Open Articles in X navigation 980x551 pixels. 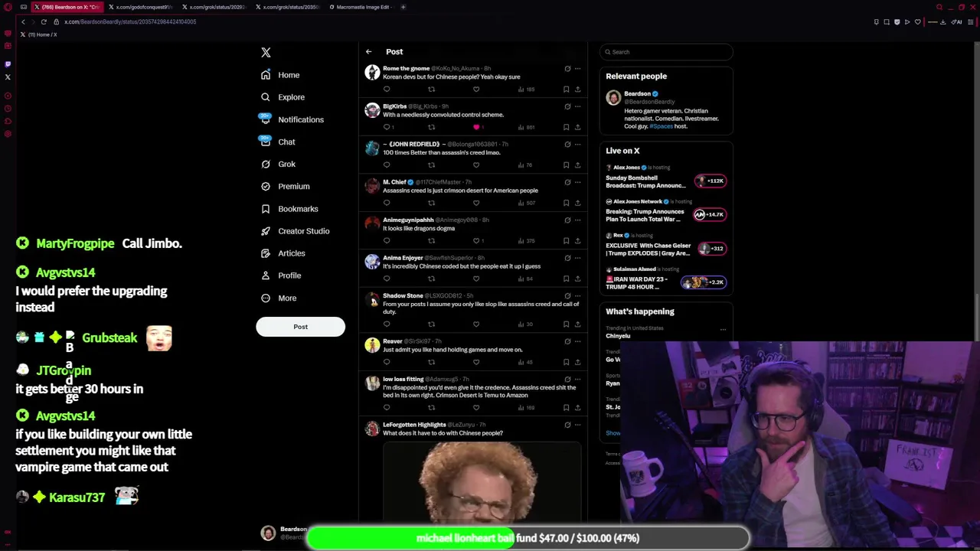(283, 253)
